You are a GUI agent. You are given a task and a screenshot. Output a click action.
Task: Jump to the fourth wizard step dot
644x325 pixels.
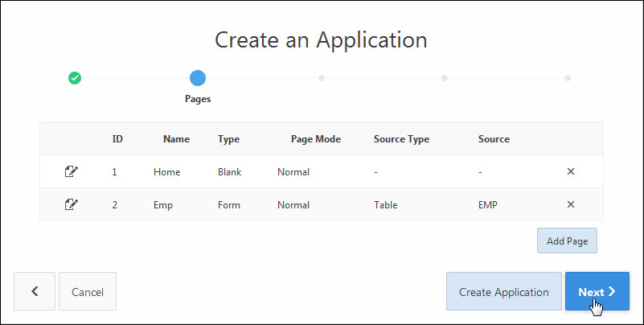tap(445, 78)
